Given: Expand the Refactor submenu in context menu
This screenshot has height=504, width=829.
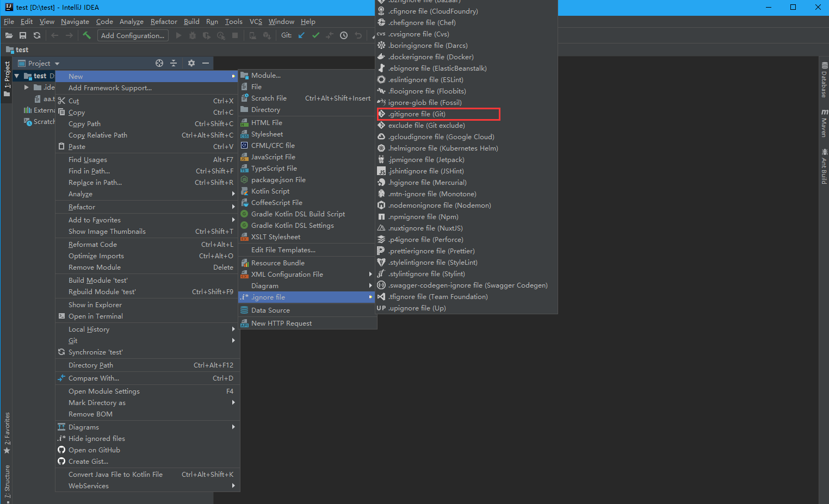Looking at the screenshot, I should click(x=147, y=207).
